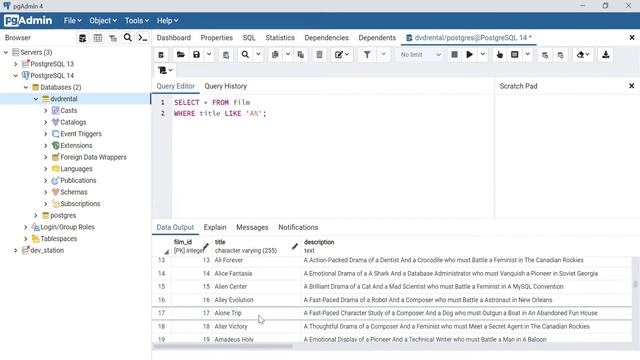Save the query with the floppy disk icon

[196, 55]
